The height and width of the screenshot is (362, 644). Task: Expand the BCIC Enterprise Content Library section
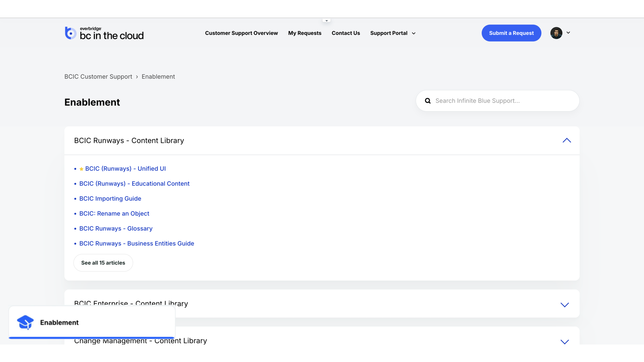pyautogui.click(x=565, y=305)
